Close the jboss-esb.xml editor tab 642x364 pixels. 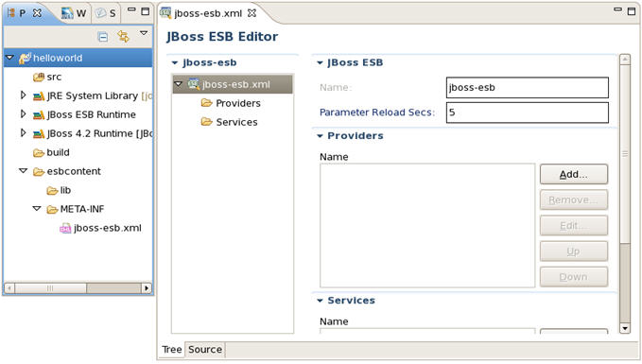252,13
